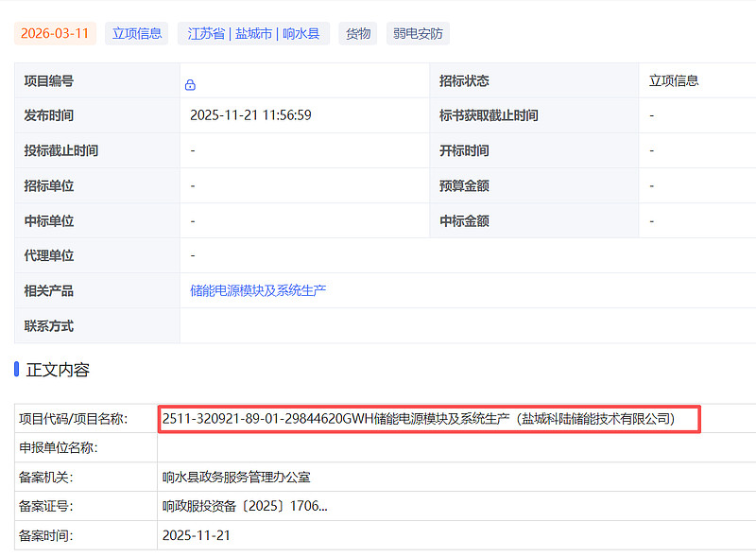
Task: Open the 盐城市 region link
Action: point(253,33)
